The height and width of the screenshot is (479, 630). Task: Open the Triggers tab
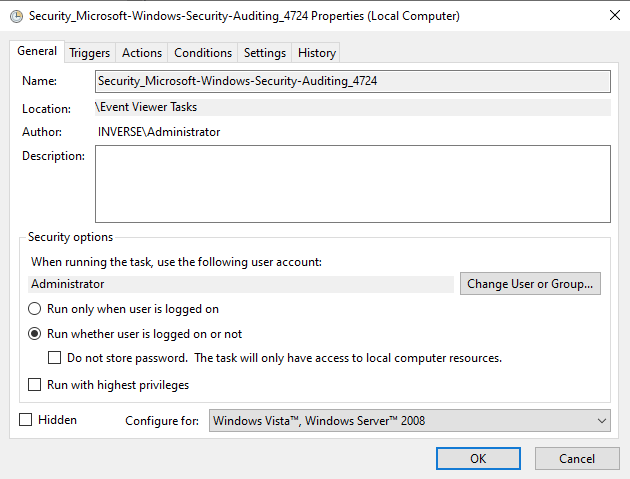[89, 53]
